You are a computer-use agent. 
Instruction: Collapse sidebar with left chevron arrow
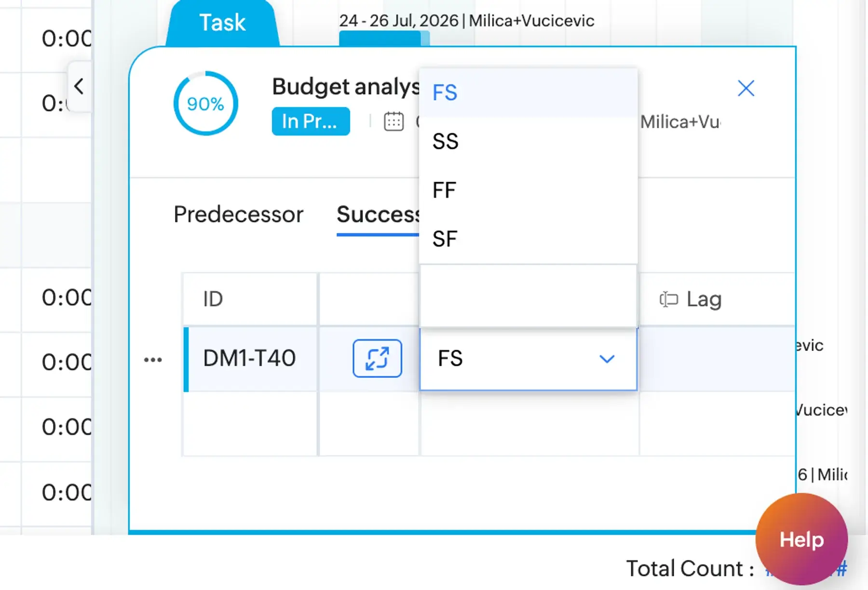coord(79,87)
